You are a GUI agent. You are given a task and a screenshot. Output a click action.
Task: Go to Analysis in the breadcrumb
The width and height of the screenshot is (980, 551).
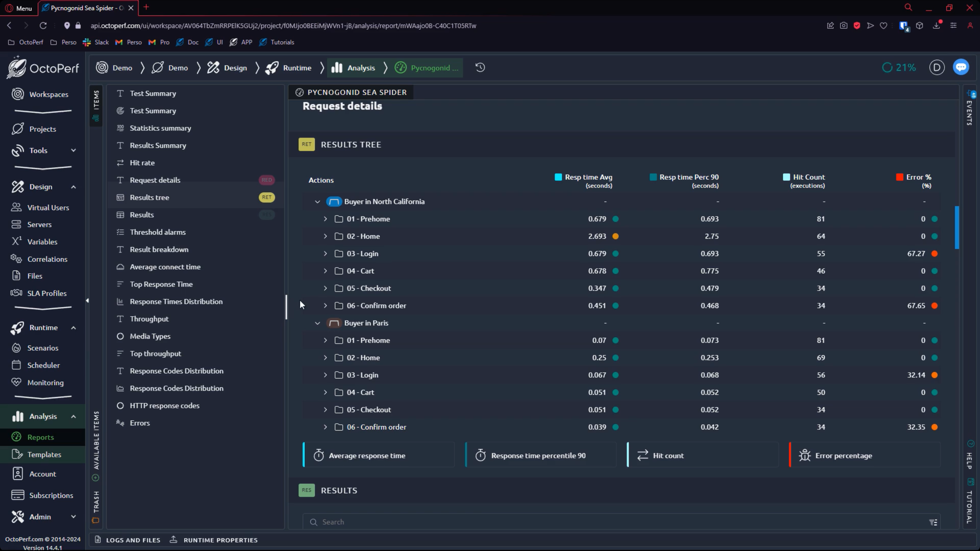click(x=353, y=68)
